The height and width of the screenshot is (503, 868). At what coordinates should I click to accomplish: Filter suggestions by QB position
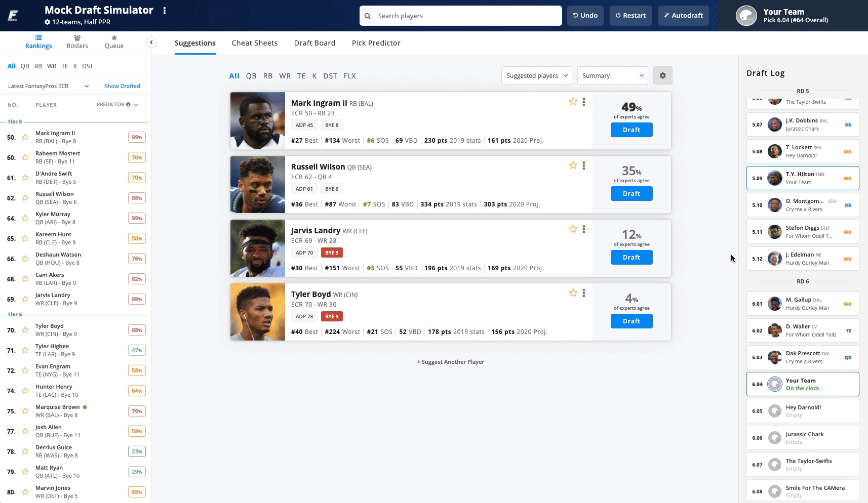[251, 76]
